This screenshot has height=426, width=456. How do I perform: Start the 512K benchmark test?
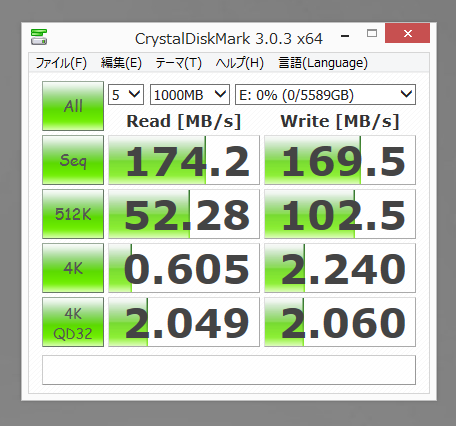[73, 214]
